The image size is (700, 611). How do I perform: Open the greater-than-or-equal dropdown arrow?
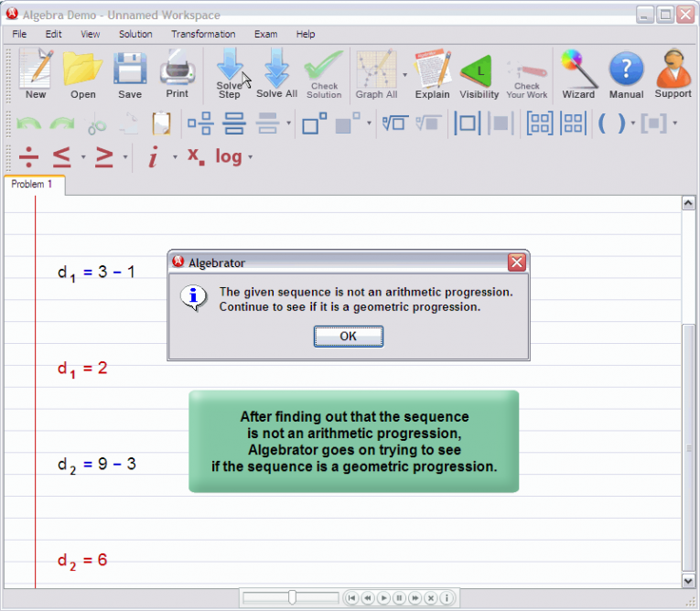coord(125,157)
